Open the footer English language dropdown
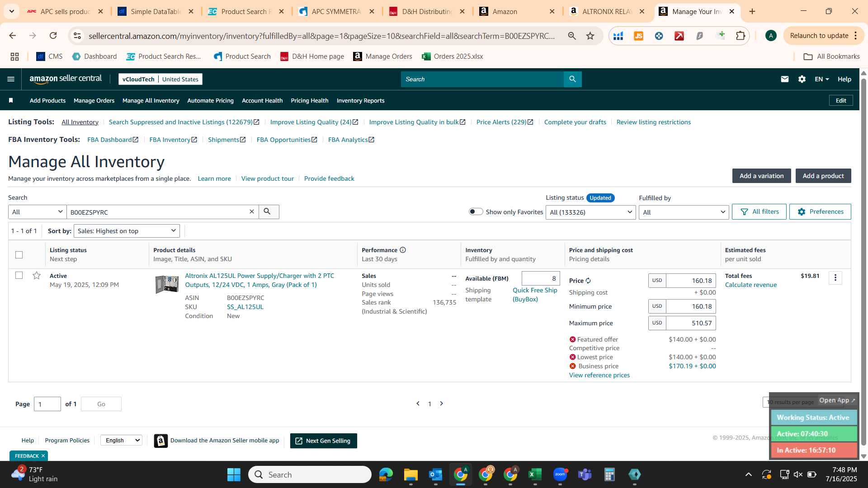This screenshot has height=488, width=868. coord(121,440)
